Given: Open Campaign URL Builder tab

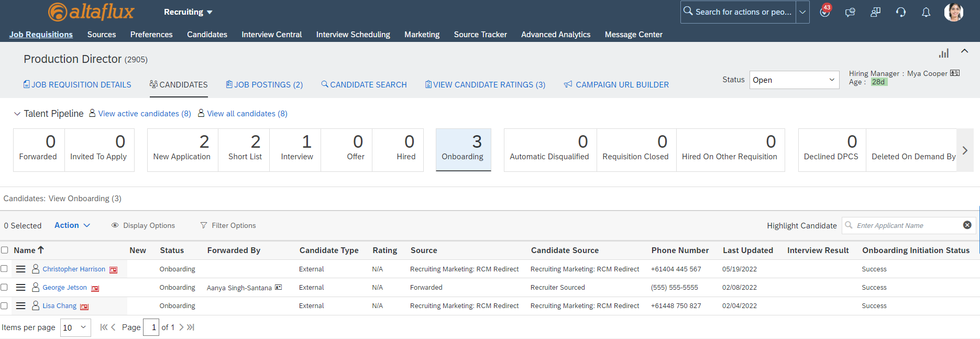Looking at the screenshot, I should point(616,84).
